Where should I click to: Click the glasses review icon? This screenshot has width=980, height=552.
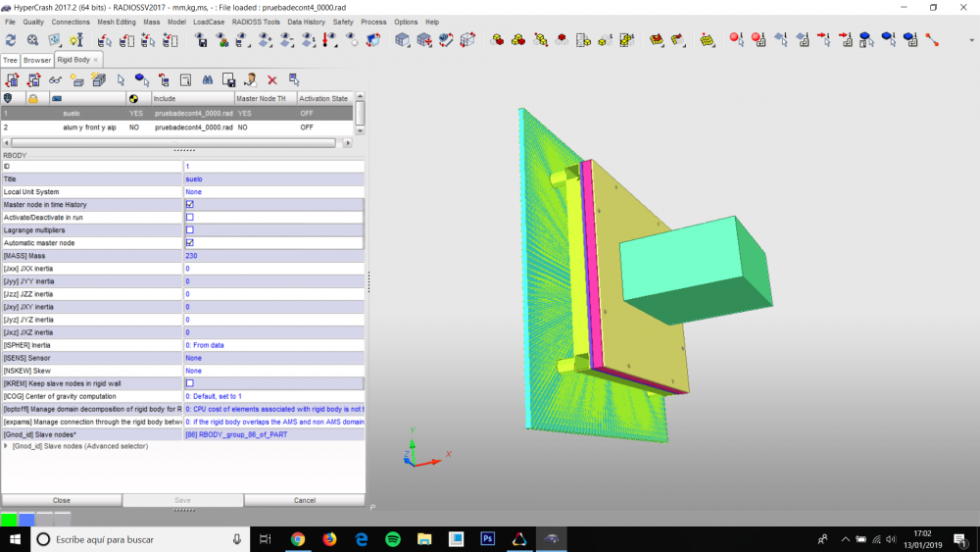point(56,80)
